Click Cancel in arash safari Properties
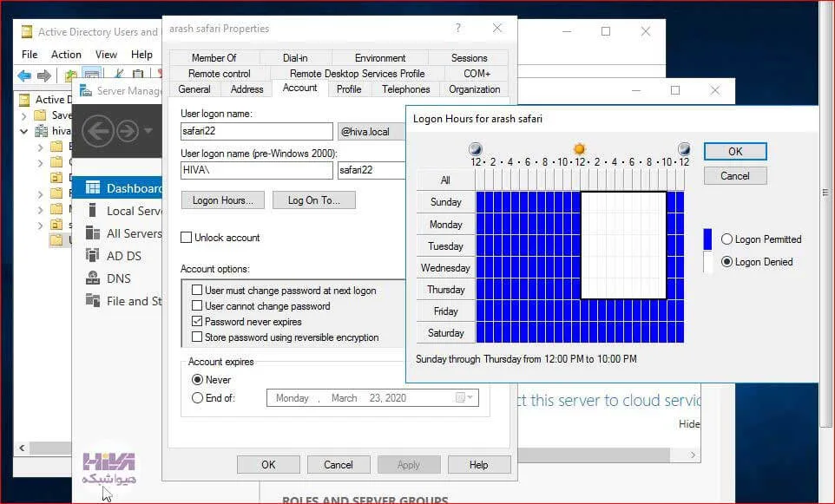 [339, 465]
